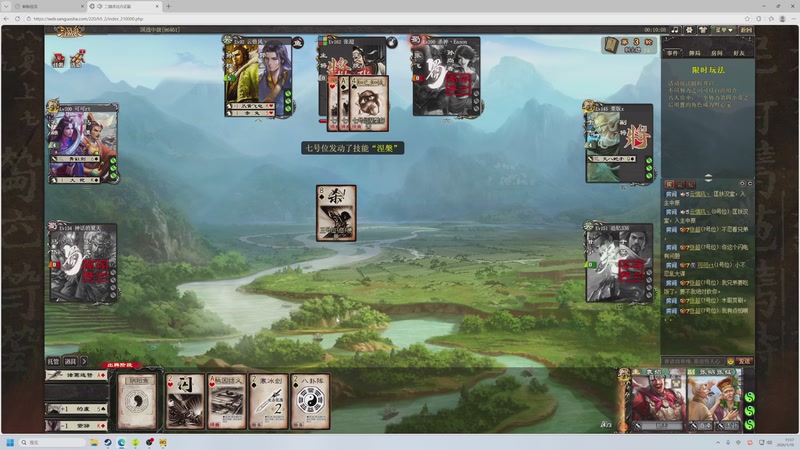The width and height of the screenshot is (800, 450).
Task: Reload the browser page
Action: coord(17,18)
